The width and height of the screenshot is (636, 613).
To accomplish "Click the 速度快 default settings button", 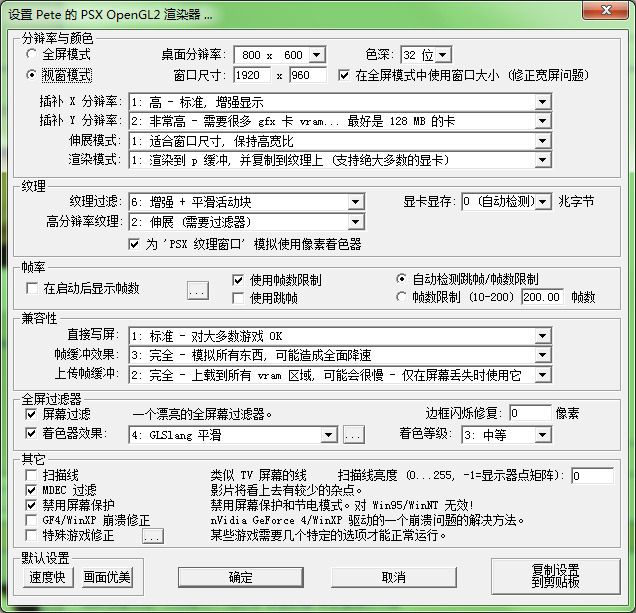I will pyautogui.click(x=47, y=577).
